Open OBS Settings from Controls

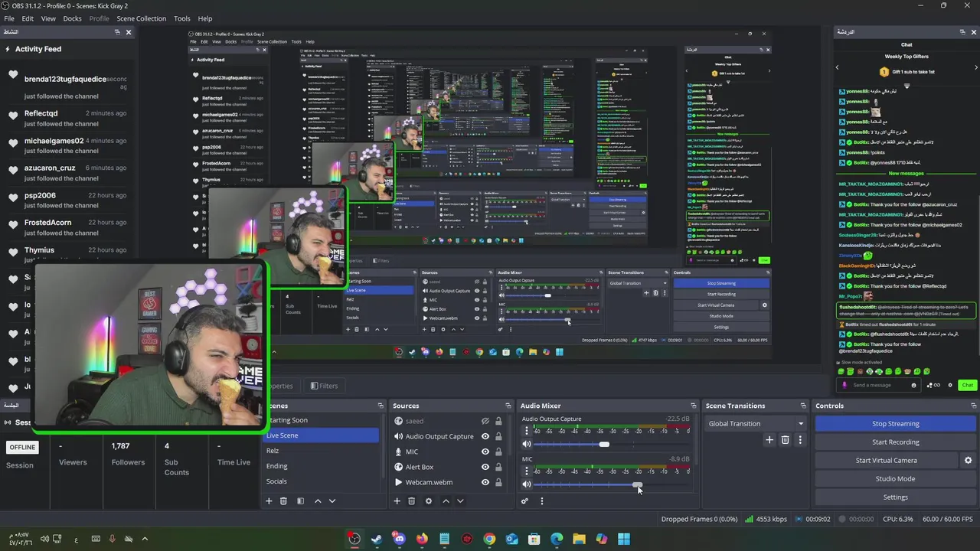click(895, 497)
